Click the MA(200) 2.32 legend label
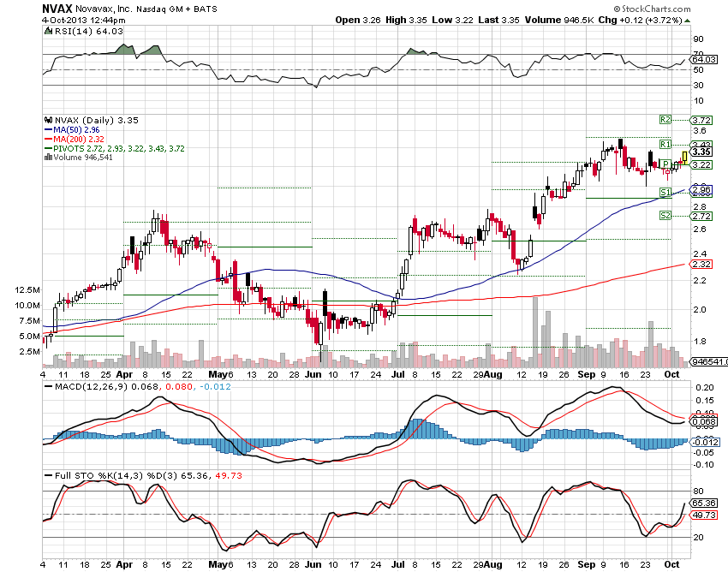The width and height of the screenshot is (728, 572). coord(79,140)
